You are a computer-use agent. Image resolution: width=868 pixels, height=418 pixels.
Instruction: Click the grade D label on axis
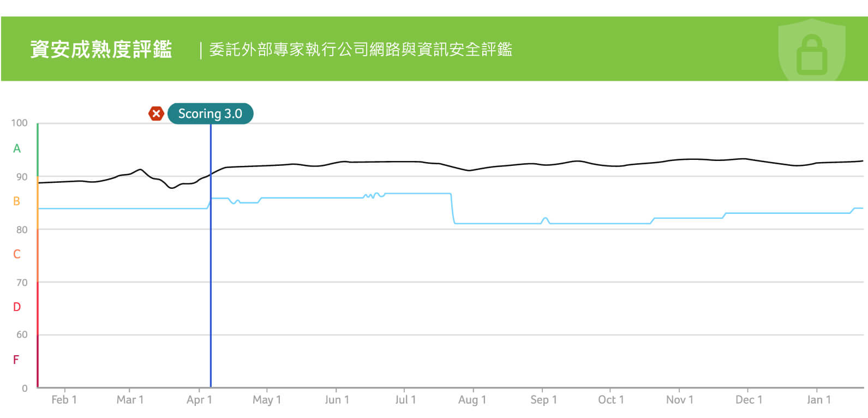point(17,307)
